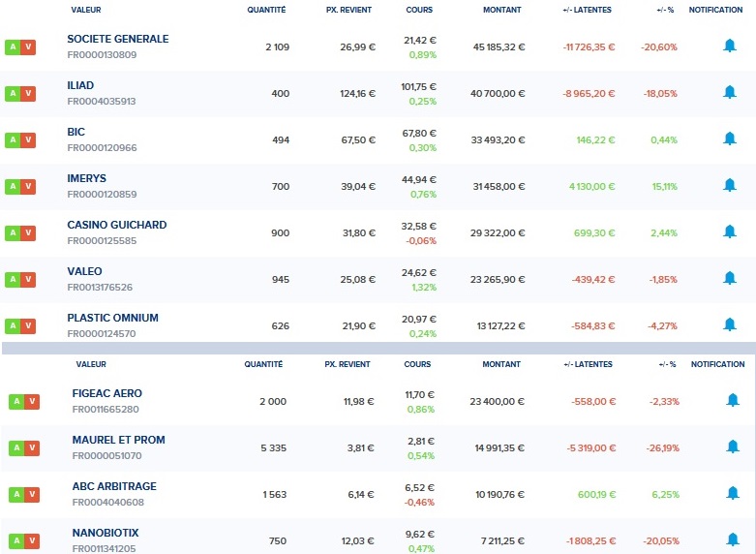
Task: Sort top table by MONTANT header
Action: (502, 10)
